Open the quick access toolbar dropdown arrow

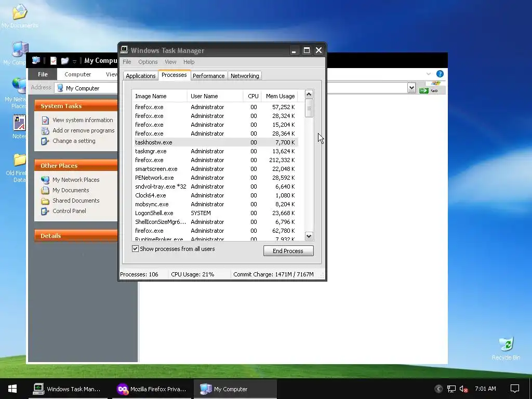pos(74,61)
